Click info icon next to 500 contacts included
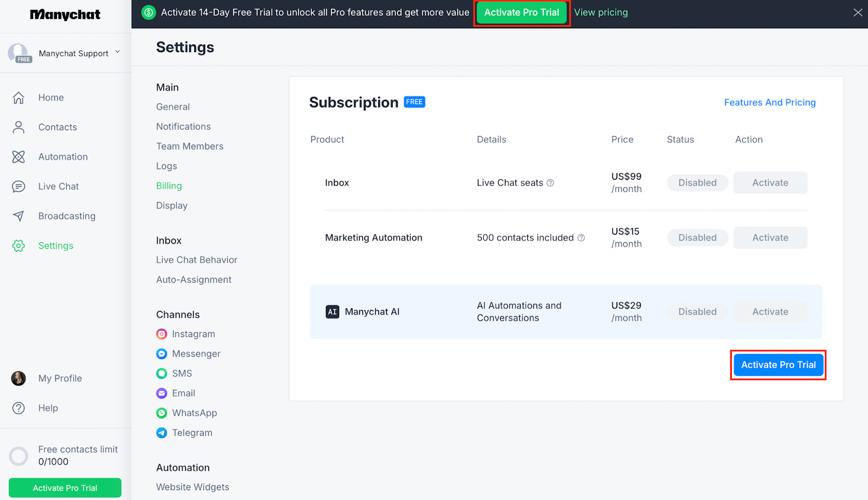This screenshot has height=500, width=868. pyautogui.click(x=581, y=238)
